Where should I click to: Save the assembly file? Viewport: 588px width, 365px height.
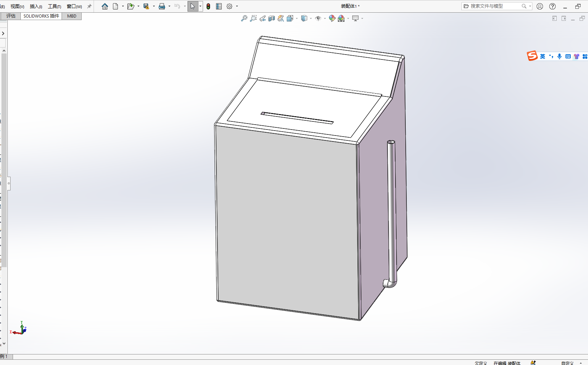[x=146, y=6]
